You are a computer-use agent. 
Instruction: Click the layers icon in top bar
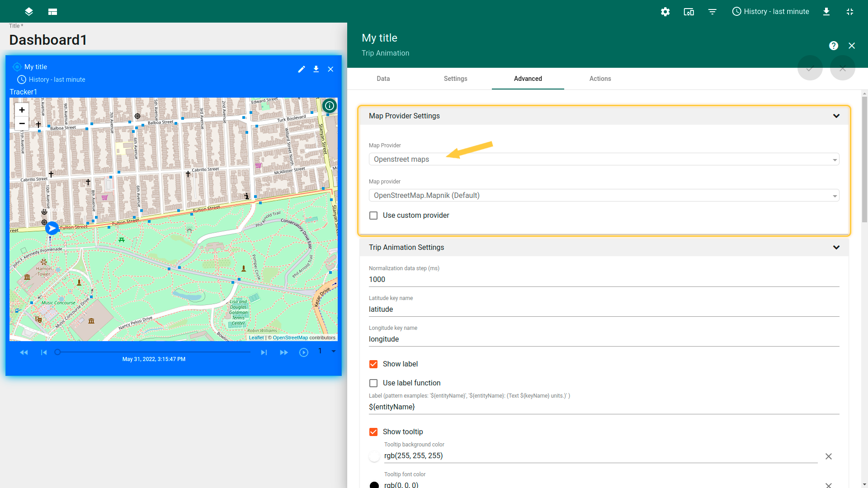29,12
